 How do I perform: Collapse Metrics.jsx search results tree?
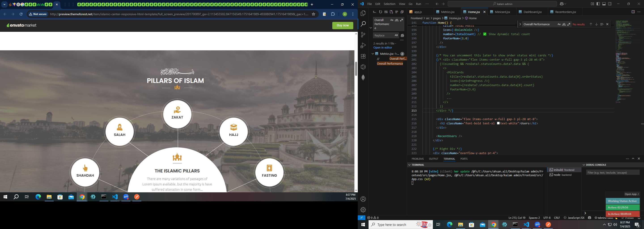click(x=373, y=54)
